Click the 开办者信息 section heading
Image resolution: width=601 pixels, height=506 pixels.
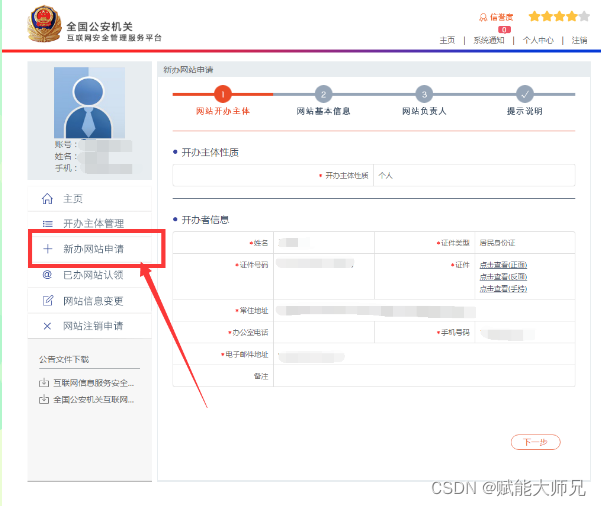click(x=205, y=220)
